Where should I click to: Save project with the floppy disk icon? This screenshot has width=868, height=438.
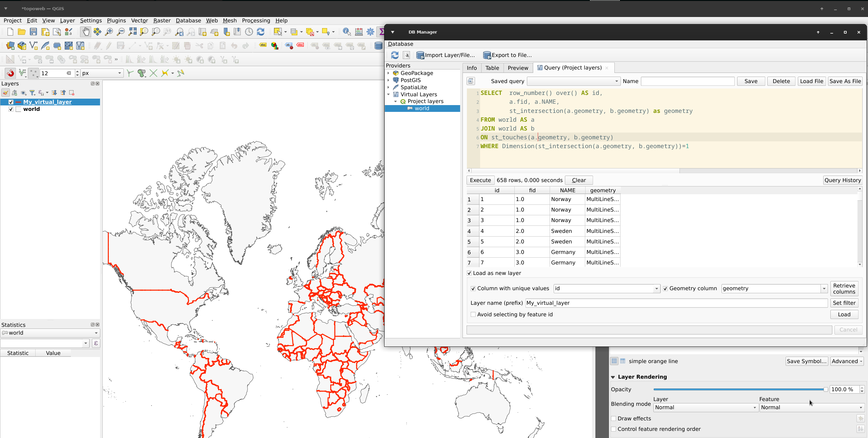pos(33,32)
